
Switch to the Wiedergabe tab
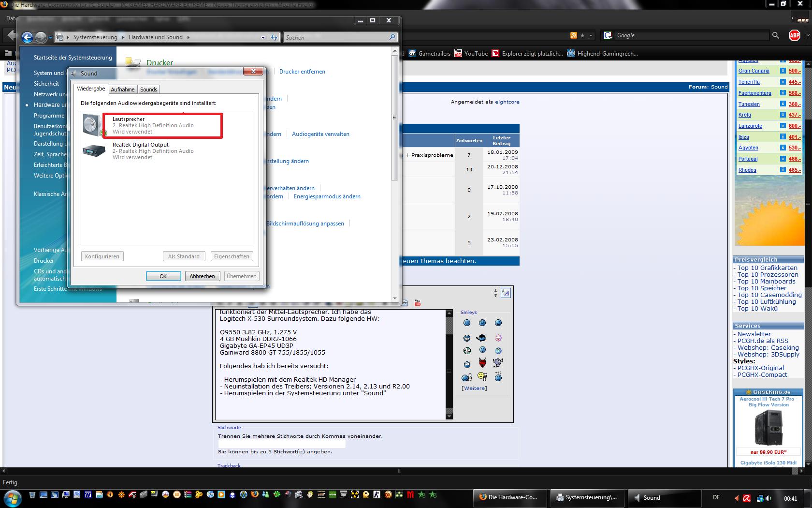tap(91, 89)
